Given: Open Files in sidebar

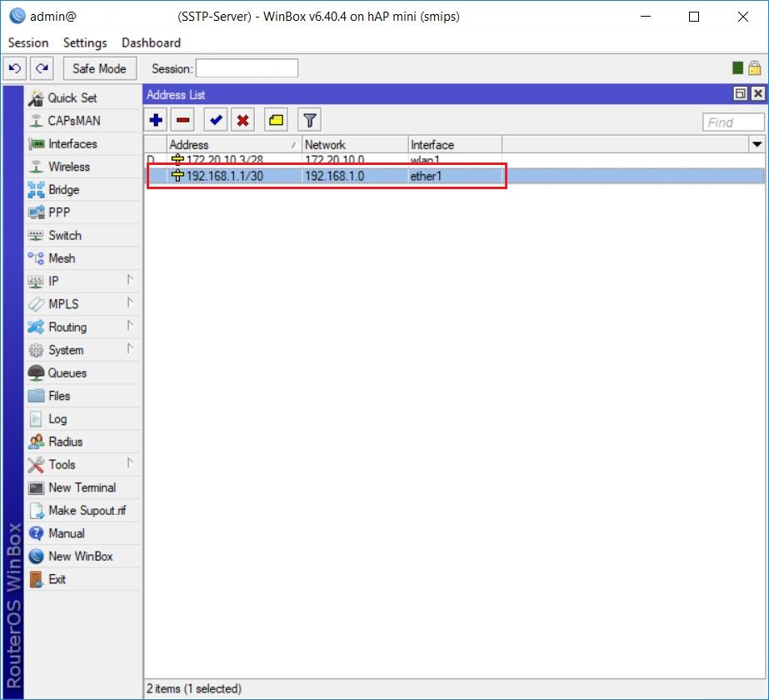Looking at the screenshot, I should 83,396.
